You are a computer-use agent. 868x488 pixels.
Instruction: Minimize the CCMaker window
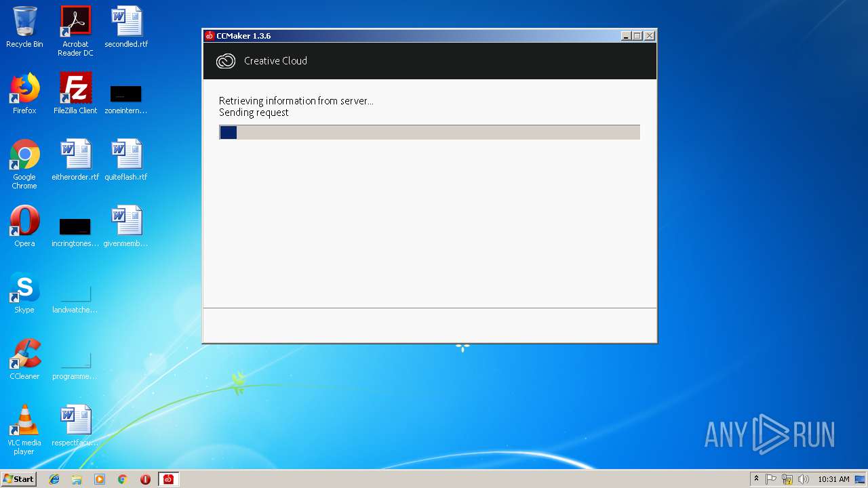(626, 36)
